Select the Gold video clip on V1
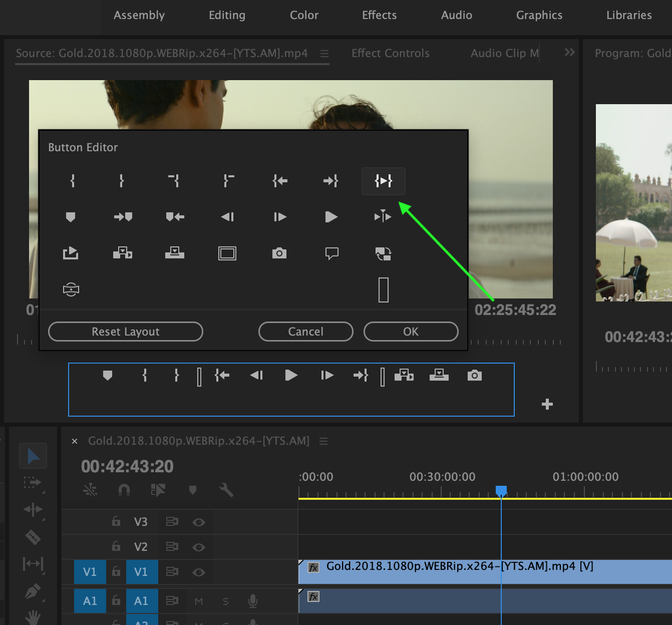672x625 pixels. pyautogui.click(x=485, y=572)
